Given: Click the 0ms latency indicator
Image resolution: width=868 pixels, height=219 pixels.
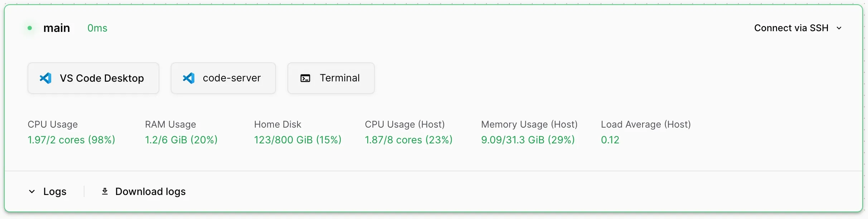Looking at the screenshot, I should [x=97, y=28].
